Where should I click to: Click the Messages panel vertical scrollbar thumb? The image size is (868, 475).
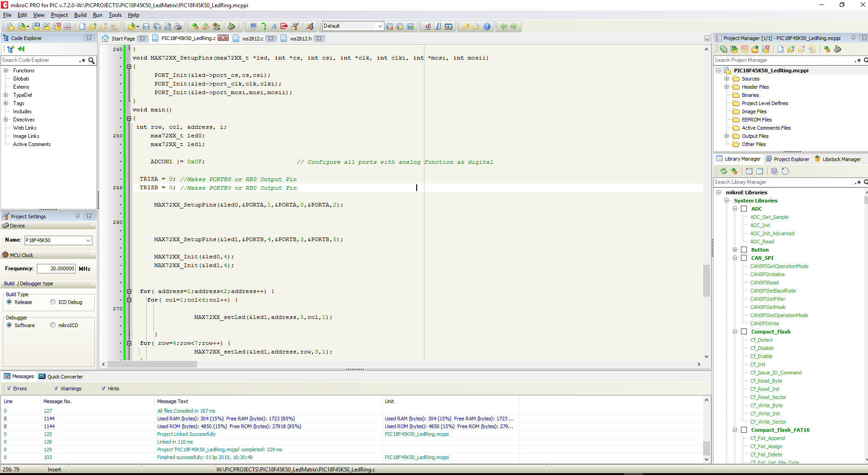[x=706, y=448]
